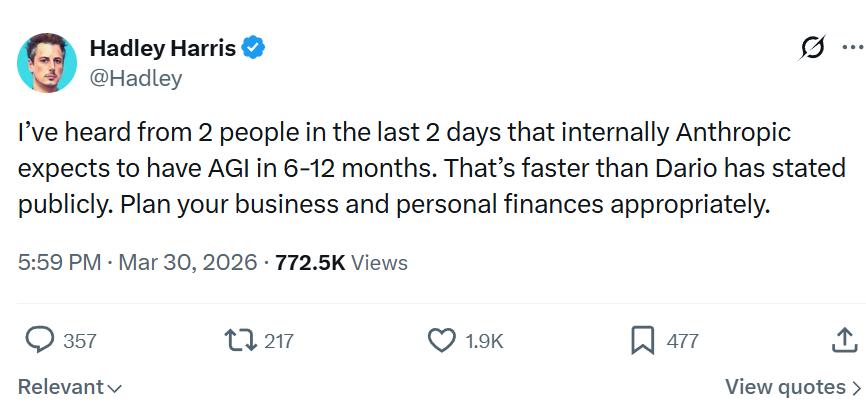Open the Relevant sort dropdown
The image size is (866, 402).
coord(69,387)
